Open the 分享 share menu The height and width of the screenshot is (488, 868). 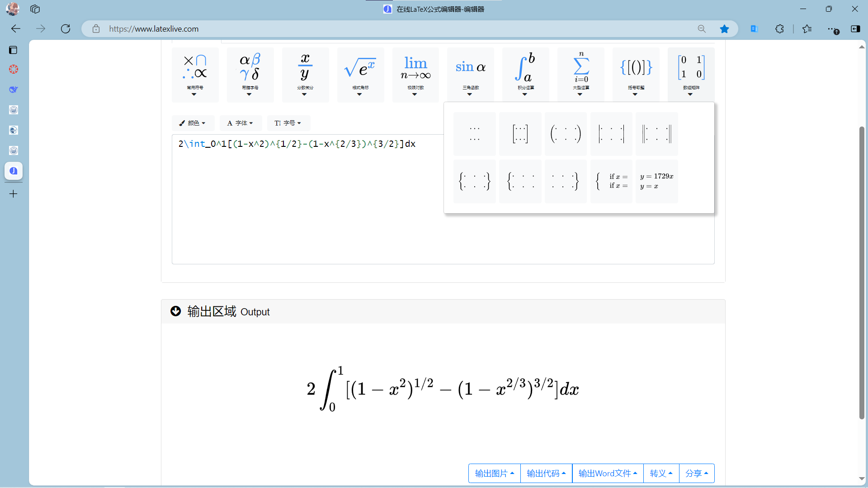click(697, 473)
